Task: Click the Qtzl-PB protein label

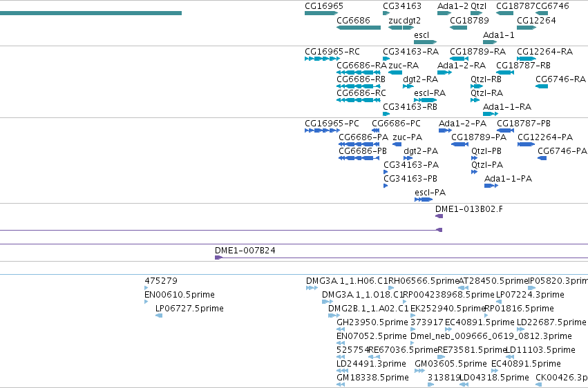Action: [486, 151]
